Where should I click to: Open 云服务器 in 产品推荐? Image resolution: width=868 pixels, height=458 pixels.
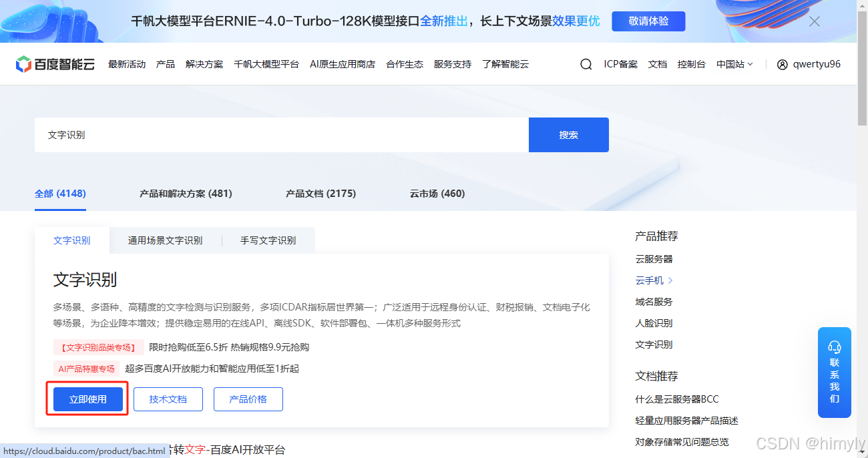click(654, 259)
